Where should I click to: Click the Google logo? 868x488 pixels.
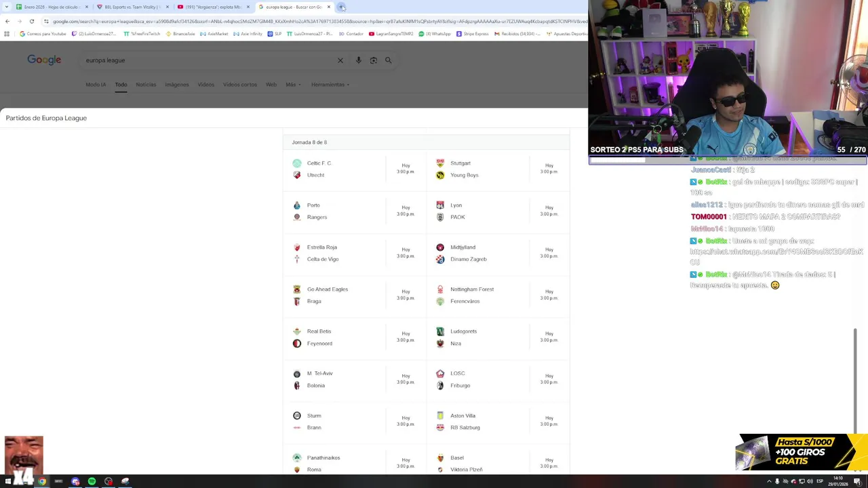pyautogui.click(x=44, y=60)
